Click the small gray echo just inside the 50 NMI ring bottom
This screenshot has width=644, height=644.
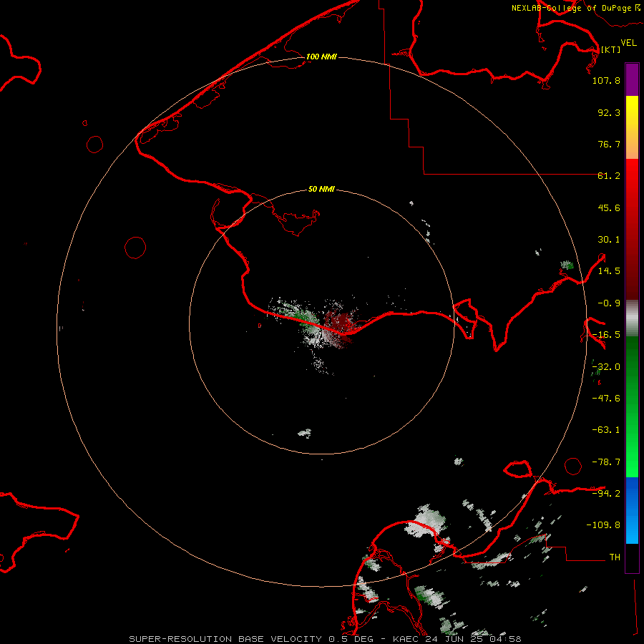[x=305, y=433]
